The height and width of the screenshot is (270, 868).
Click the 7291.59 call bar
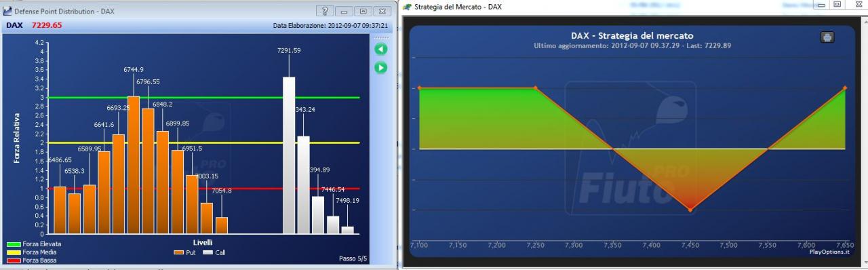pyautogui.click(x=289, y=155)
